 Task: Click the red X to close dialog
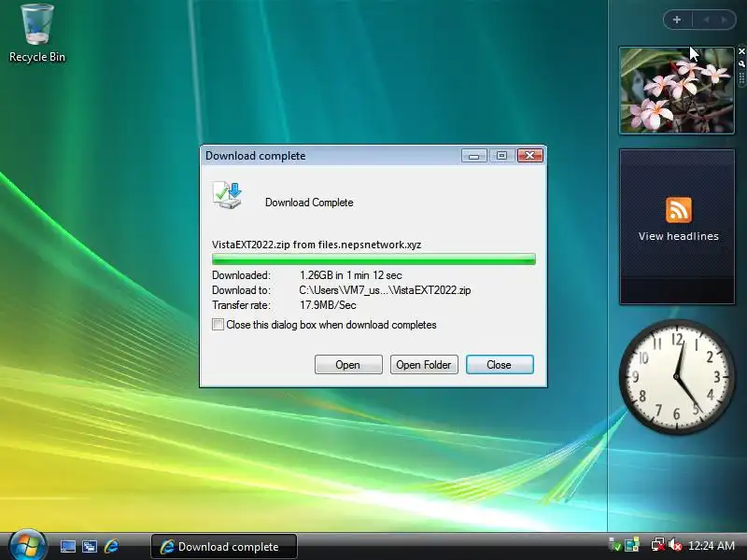tap(529, 156)
